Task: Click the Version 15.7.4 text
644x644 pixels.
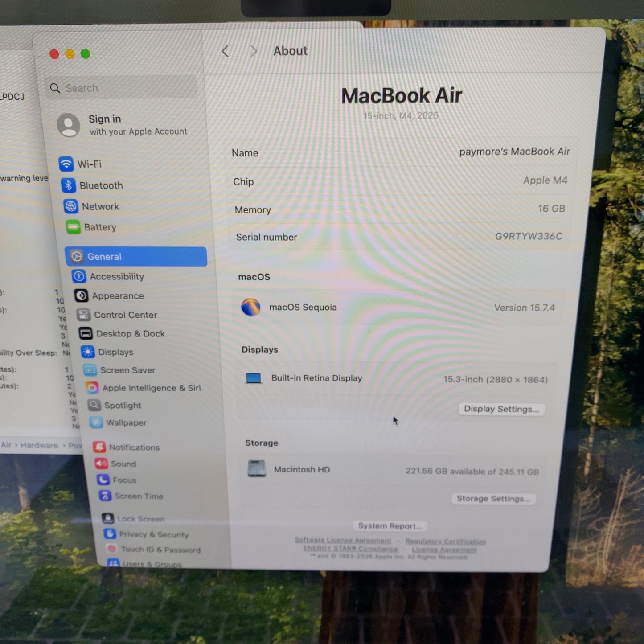Action: 524,308
